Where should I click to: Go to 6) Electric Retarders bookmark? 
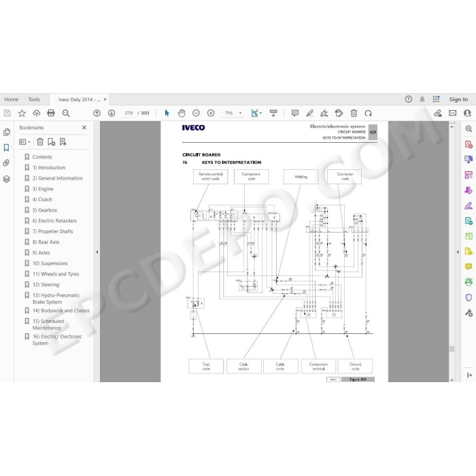click(54, 221)
